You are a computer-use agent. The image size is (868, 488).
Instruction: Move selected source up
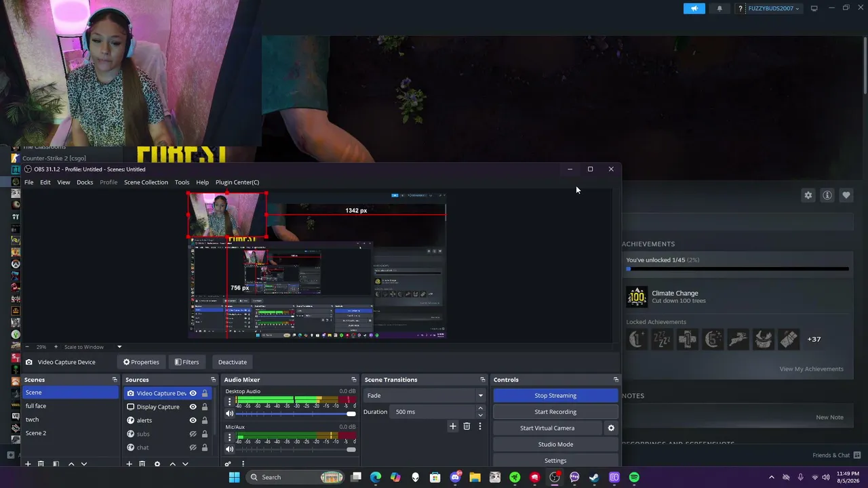pos(172,464)
